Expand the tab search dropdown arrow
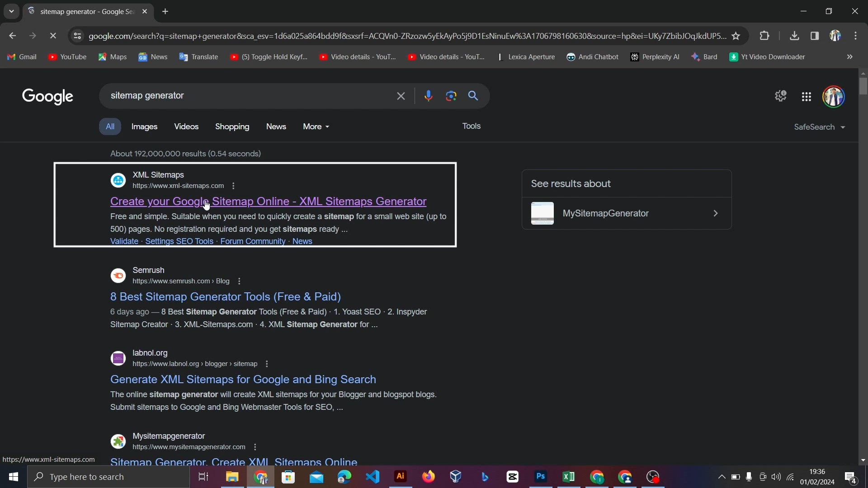 [x=11, y=11]
